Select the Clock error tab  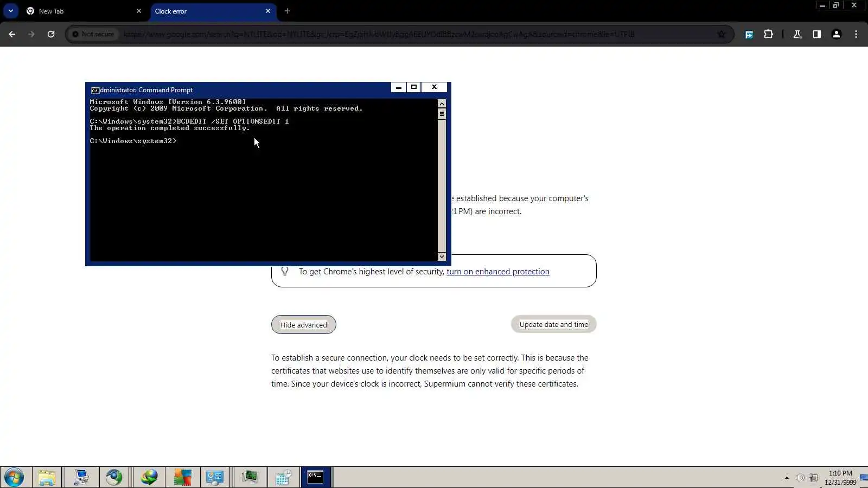[x=213, y=11]
